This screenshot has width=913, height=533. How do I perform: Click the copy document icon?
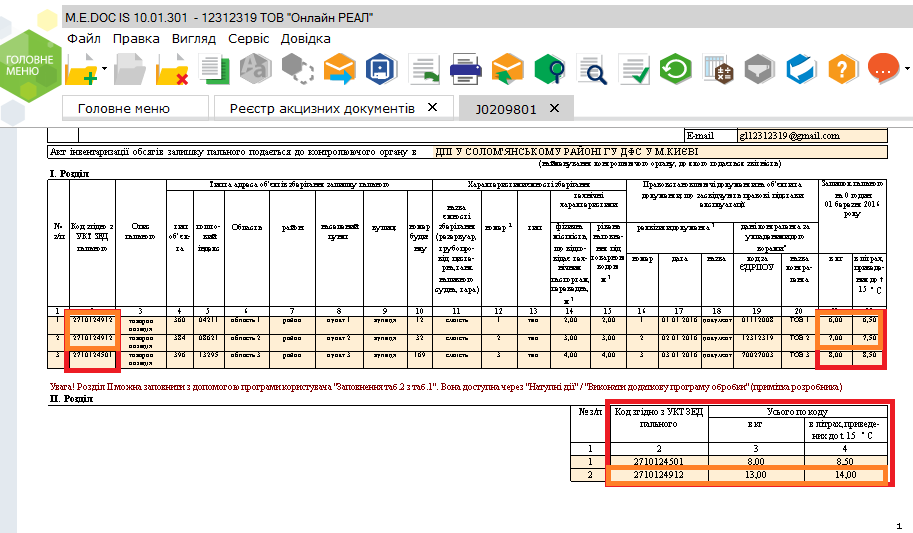point(213,70)
